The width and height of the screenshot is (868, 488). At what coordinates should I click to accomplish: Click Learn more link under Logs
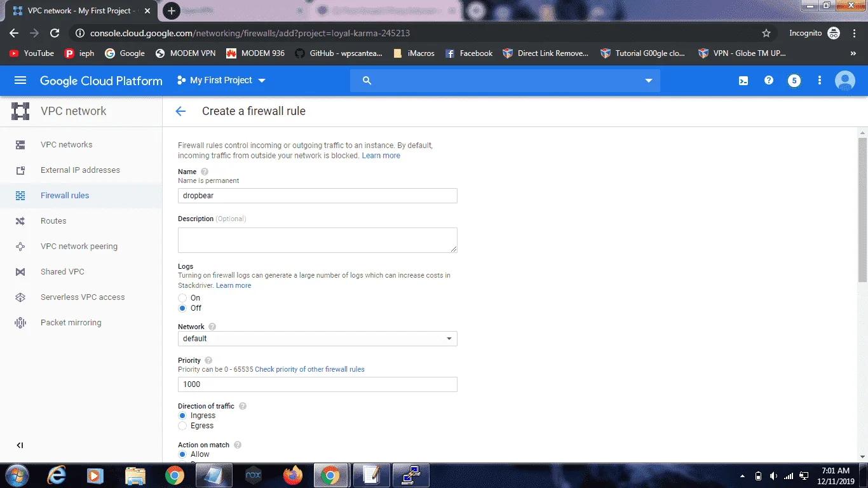233,285
